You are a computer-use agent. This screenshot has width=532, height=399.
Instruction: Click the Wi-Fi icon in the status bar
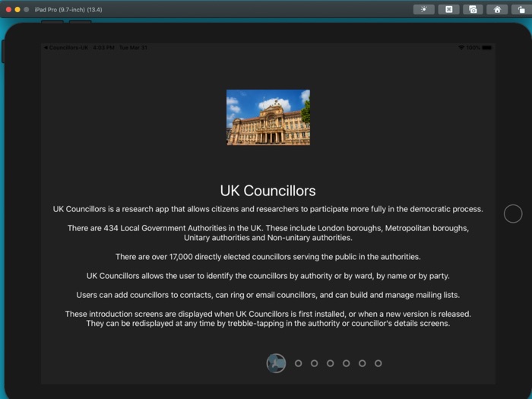click(461, 47)
